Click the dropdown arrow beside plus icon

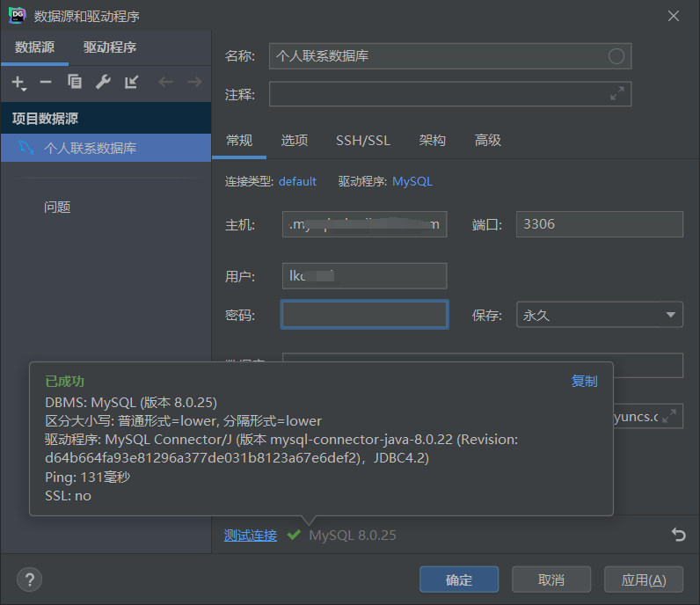(x=24, y=90)
